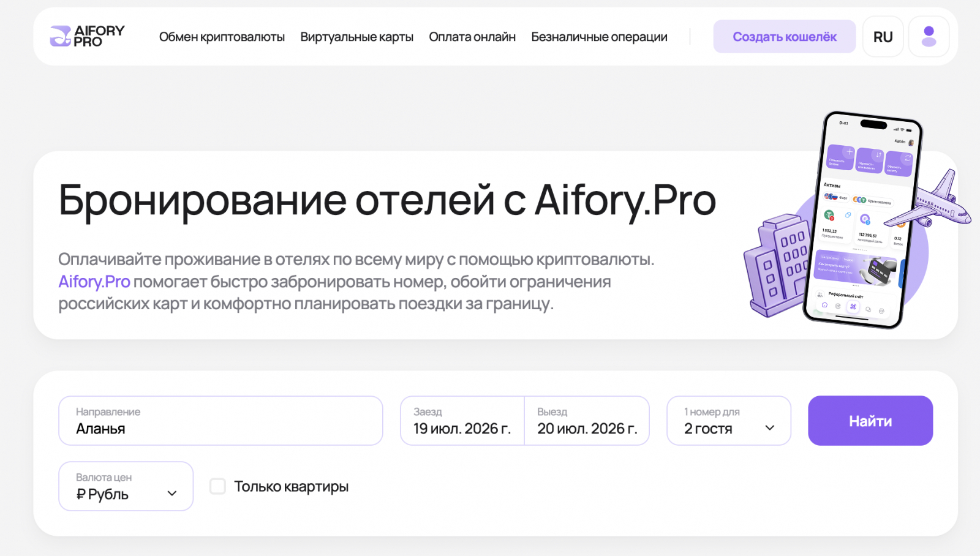Screen dimensions: 980x556
Task: Open the user profile icon
Action: [929, 37]
